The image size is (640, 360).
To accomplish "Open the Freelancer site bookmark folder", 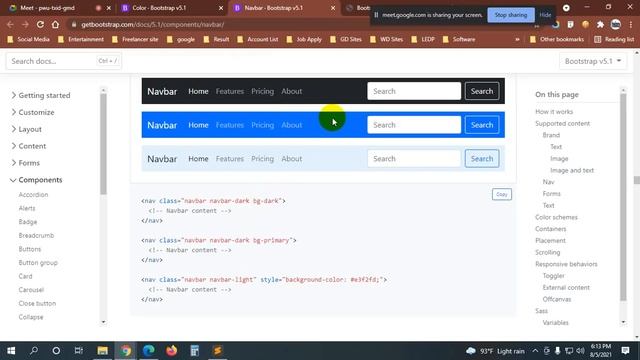I will [x=135, y=40].
